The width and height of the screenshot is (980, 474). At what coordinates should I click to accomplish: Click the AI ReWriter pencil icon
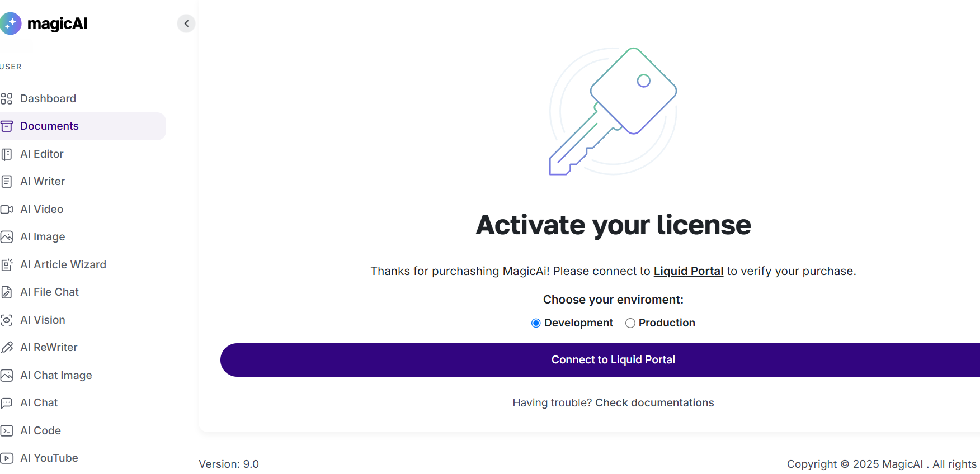pos(7,348)
